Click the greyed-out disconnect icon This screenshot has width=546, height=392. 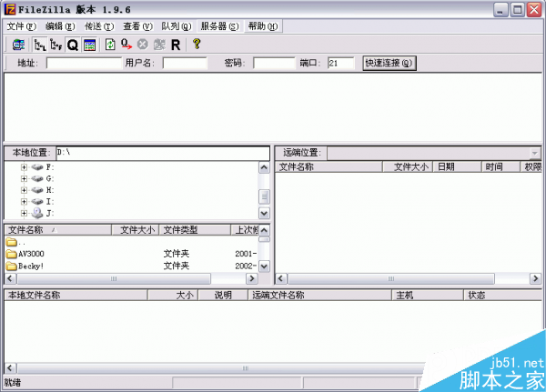159,45
